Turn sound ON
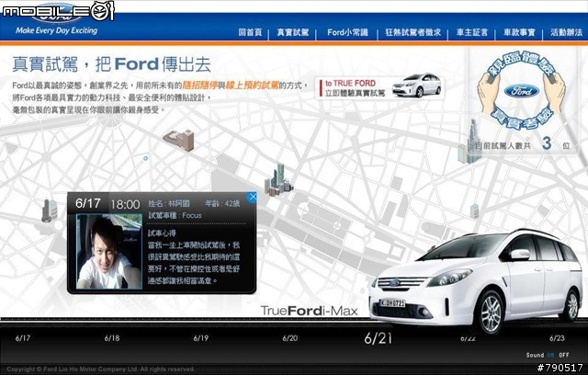588x375 pixels. point(550,355)
